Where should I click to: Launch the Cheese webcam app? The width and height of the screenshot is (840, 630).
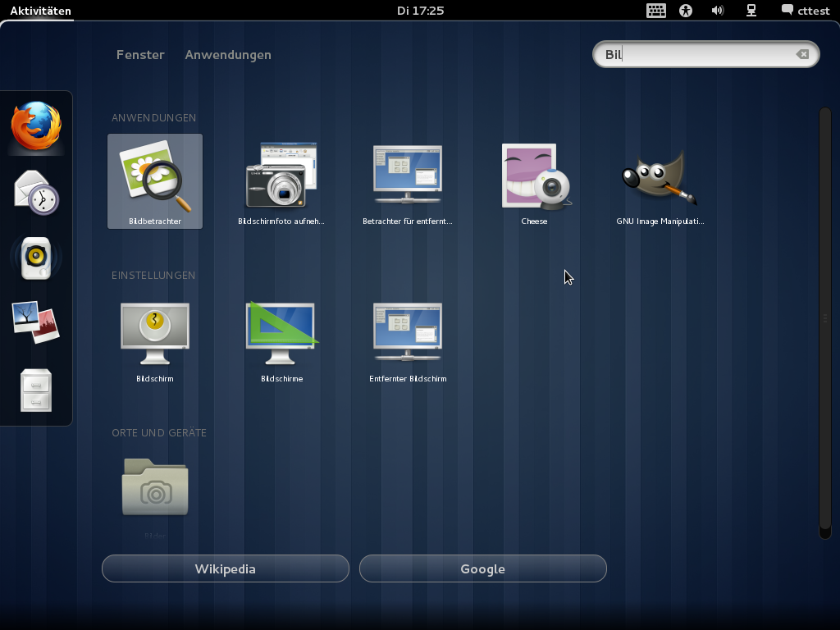coord(534,181)
